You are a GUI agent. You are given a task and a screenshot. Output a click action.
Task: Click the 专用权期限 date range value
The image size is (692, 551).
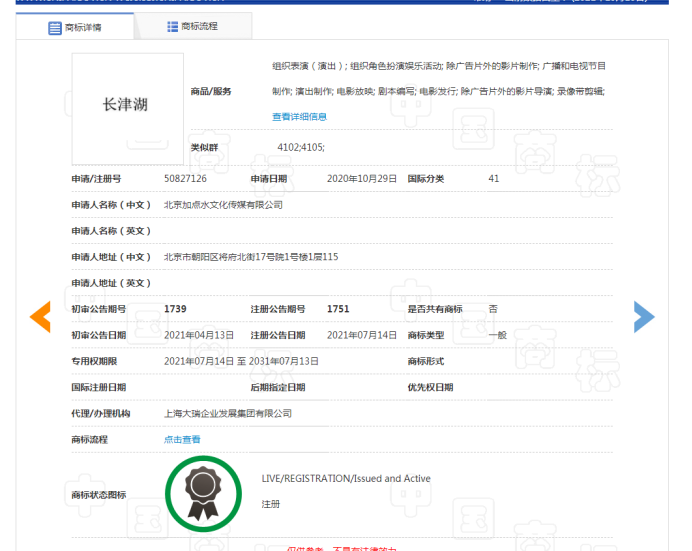pos(241,361)
